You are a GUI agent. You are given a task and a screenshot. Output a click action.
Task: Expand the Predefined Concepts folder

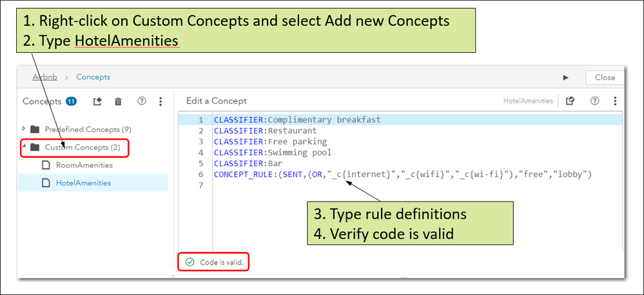coord(24,129)
